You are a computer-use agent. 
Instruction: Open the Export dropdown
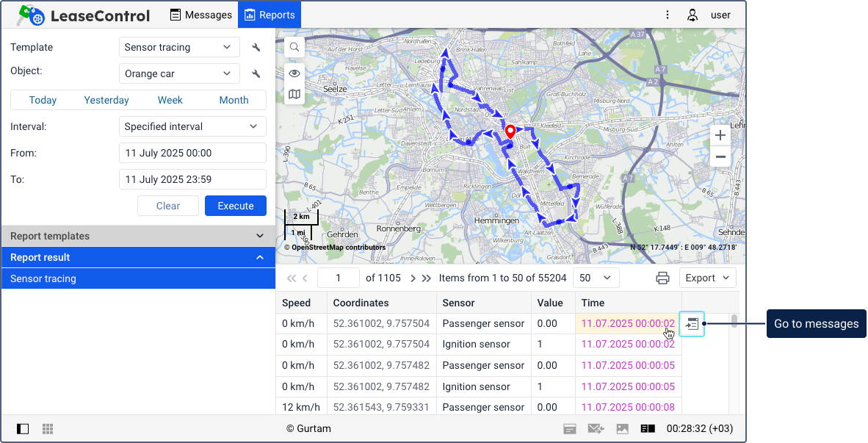click(x=707, y=278)
